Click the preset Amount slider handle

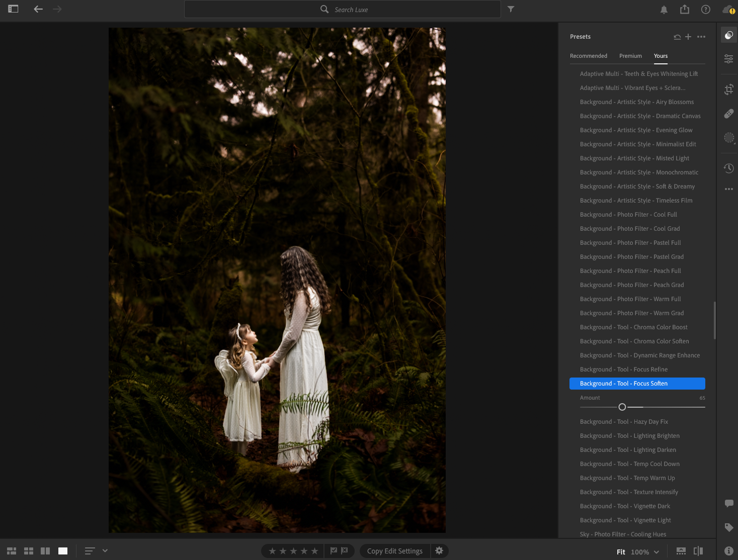coord(622,407)
